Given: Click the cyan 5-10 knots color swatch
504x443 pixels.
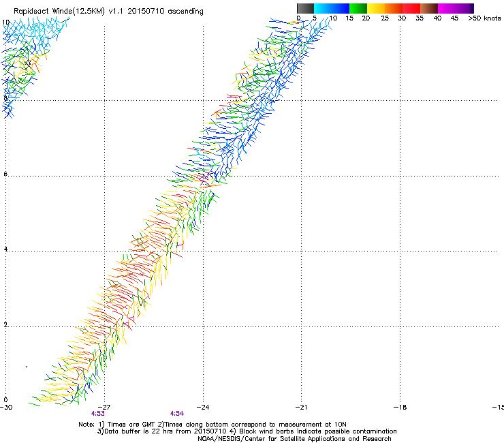Looking at the screenshot, I should click(323, 8).
